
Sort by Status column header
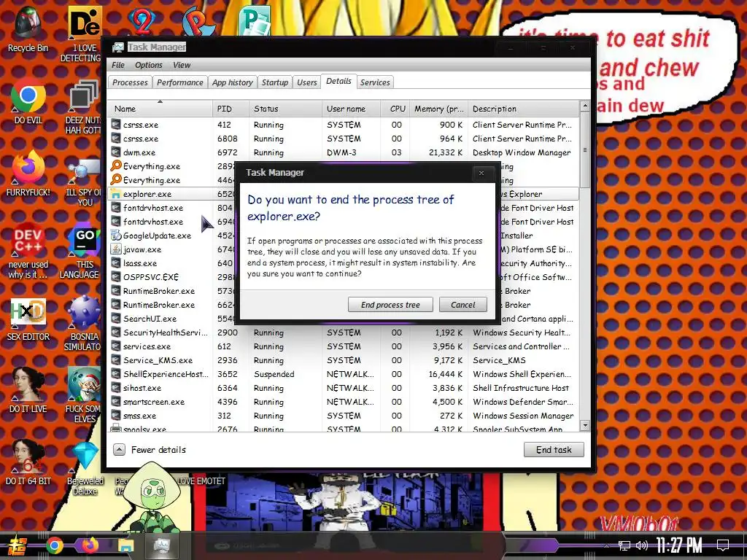[285, 109]
